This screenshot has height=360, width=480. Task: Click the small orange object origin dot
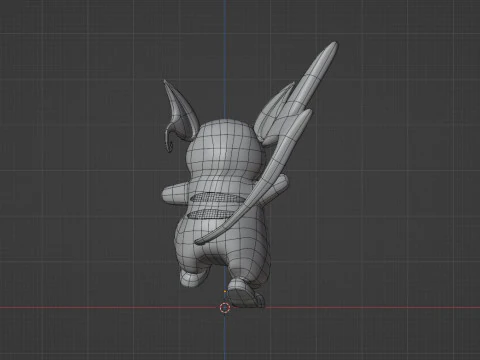pos(225,291)
